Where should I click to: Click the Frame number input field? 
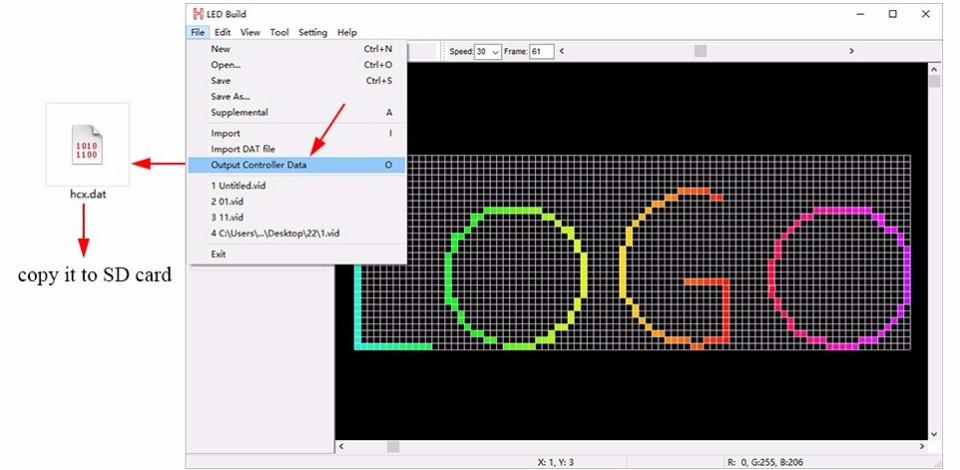point(542,52)
